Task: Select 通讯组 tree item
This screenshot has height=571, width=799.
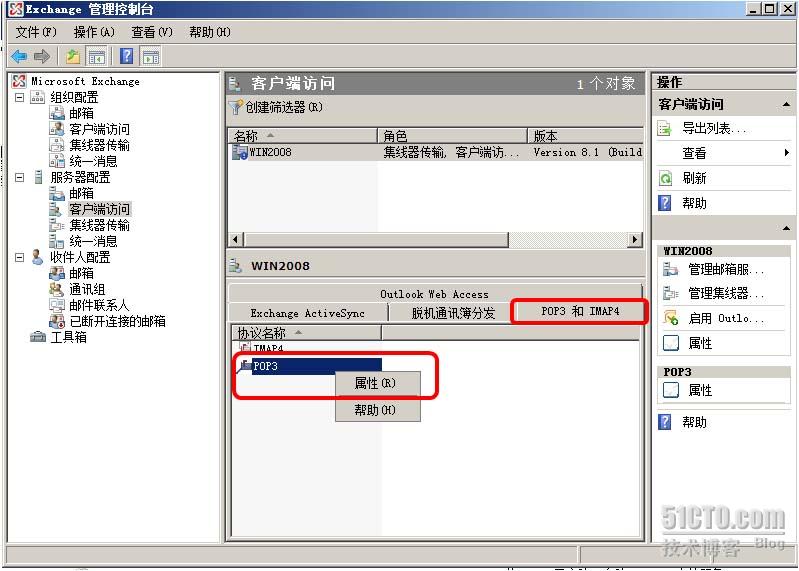Action: point(87,289)
